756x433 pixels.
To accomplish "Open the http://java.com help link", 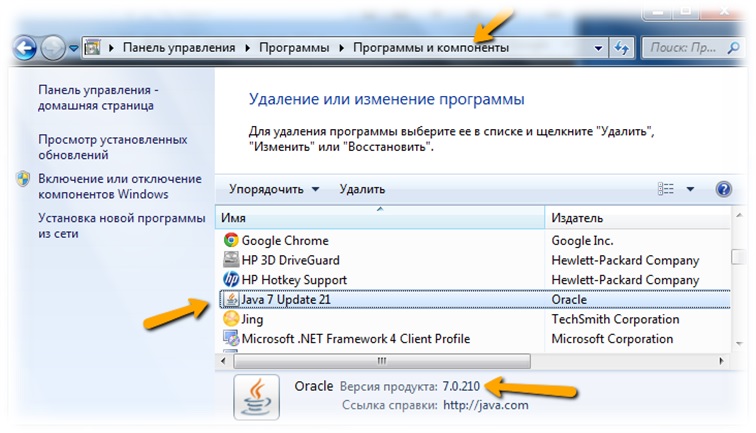I will [486, 405].
